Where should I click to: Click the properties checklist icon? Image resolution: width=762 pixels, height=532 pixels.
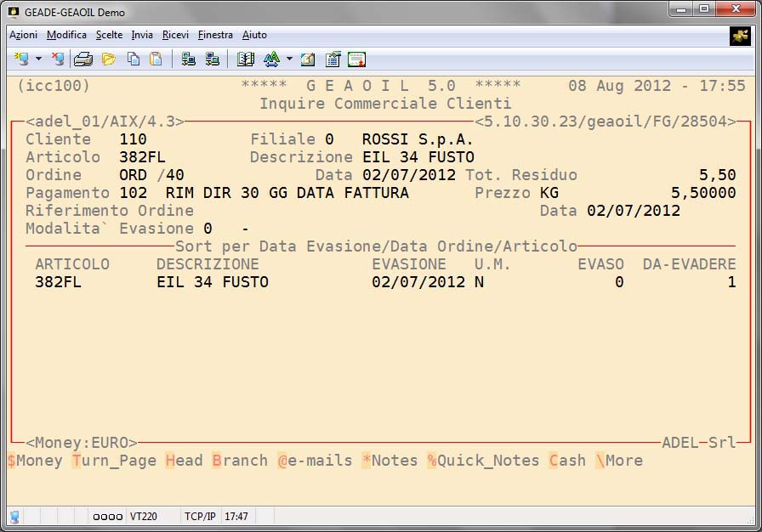coord(333,59)
